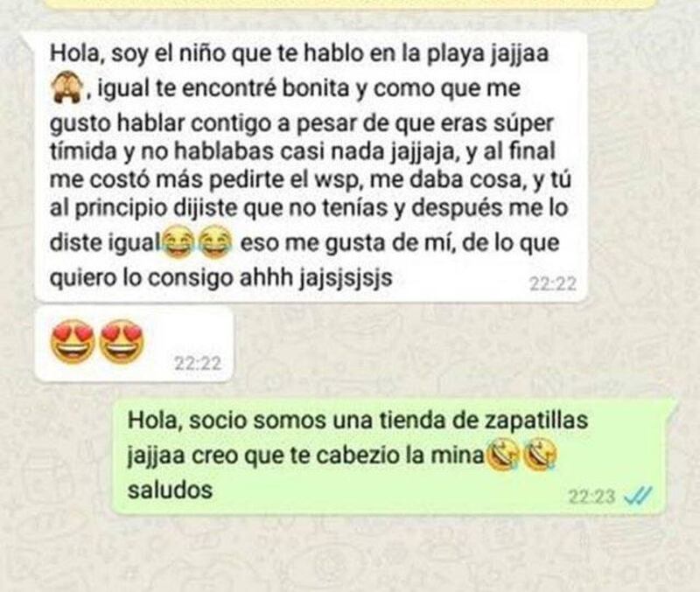This screenshot has height=592, width=700.
Task: Click the blue double-check read receipt
Action: click(x=639, y=496)
